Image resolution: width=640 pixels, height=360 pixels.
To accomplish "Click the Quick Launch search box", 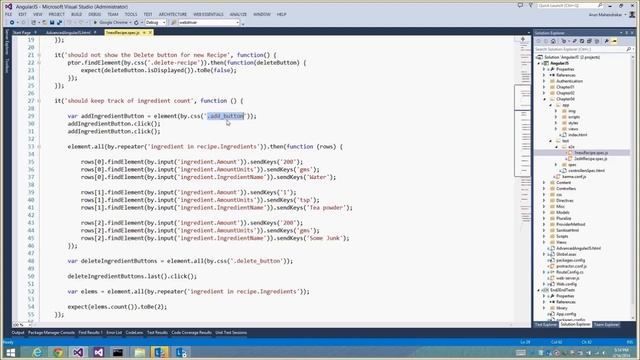I will [570, 6].
